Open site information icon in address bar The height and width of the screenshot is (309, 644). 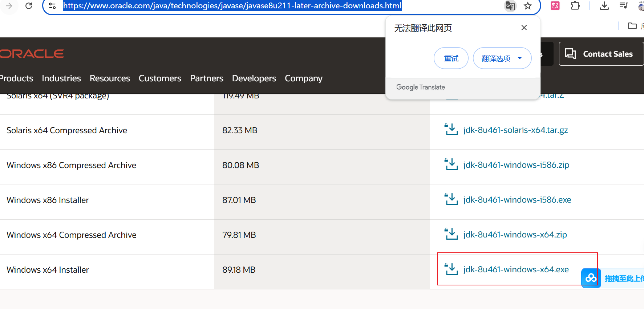[x=52, y=6]
